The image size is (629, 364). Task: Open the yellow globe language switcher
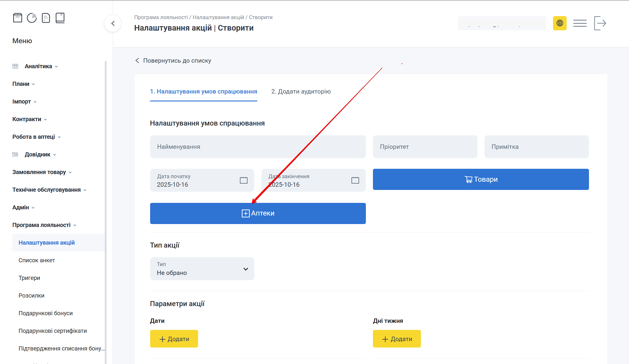coord(560,23)
